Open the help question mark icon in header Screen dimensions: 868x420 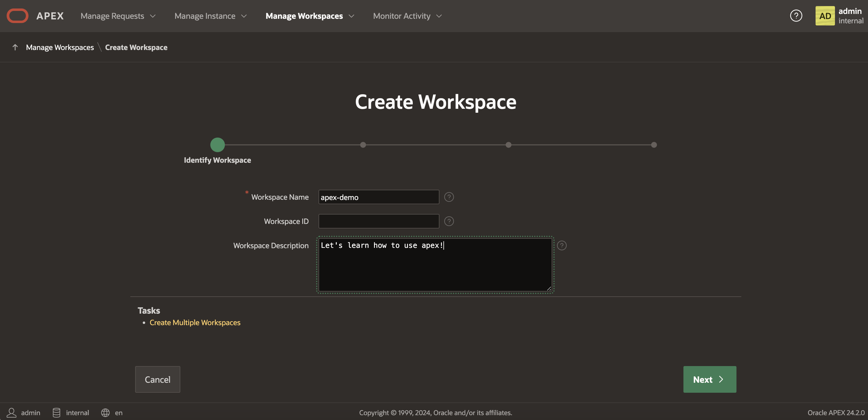(796, 16)
